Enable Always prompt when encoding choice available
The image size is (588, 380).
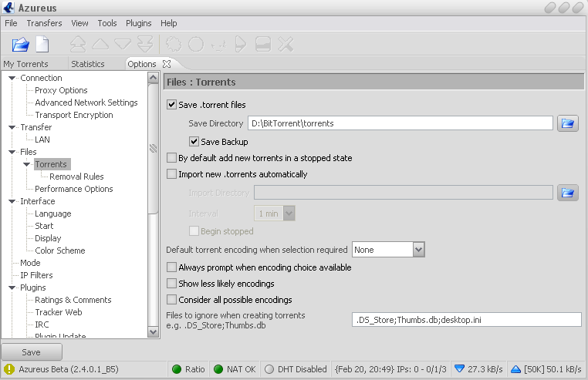[x=171, y=267]
